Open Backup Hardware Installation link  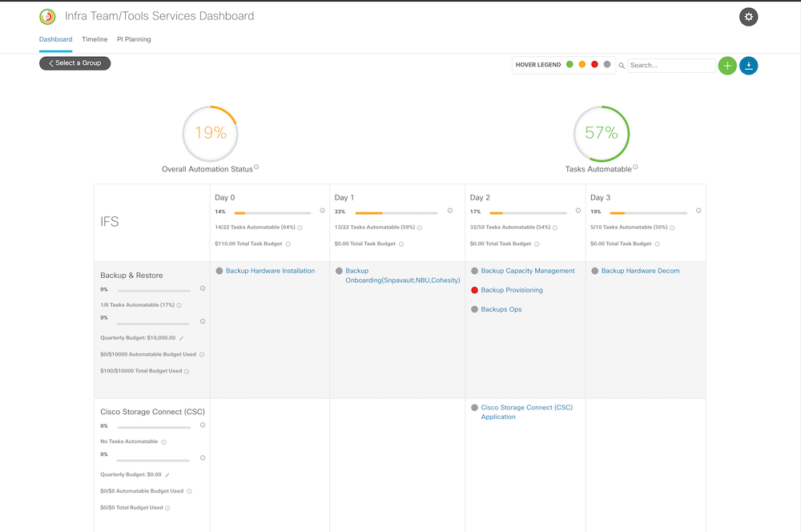(x=270, y=271)
